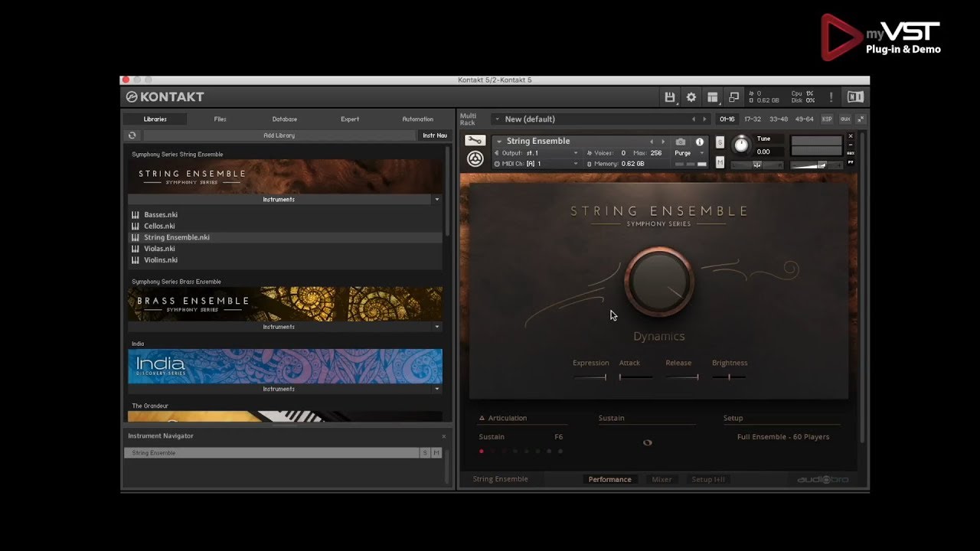Image resolution: width=980 pixels, height=551 pixels.
Task: Open String Ensemble Instruments dropdown
Action: pyautogui.click(x=437, y=200)
